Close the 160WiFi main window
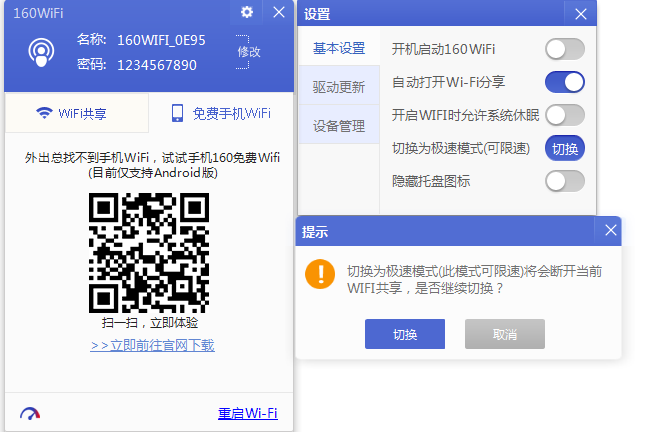Image resolution: width=646 pixels, height=432 pixels. pos(279,13)
